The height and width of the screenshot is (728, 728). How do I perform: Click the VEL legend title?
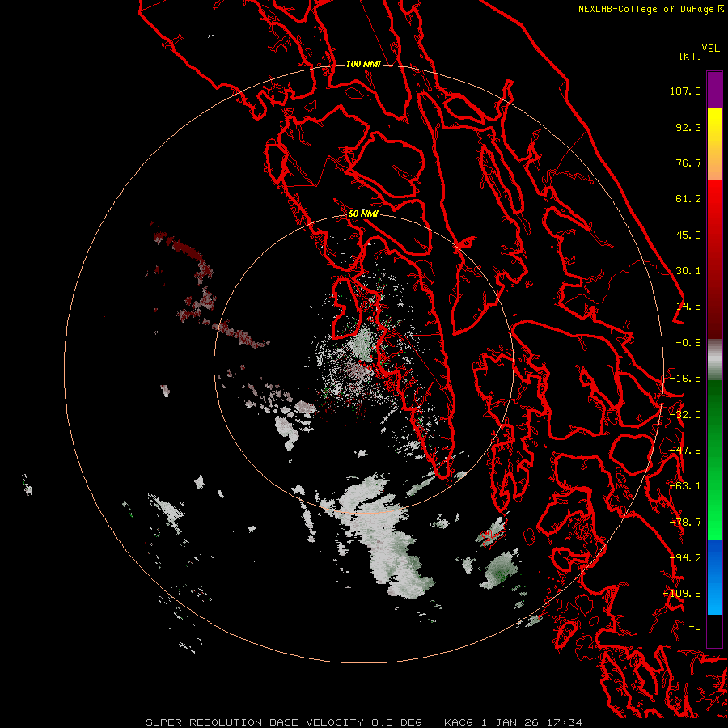tap(710, 49)
